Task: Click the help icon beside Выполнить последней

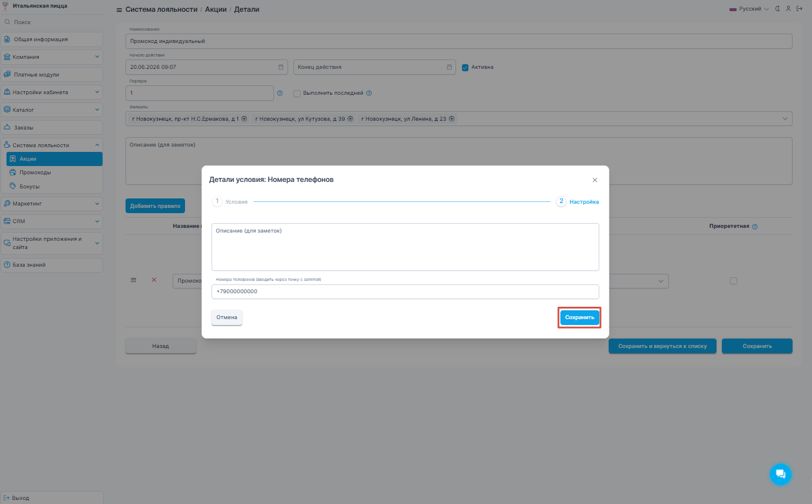Action: [369, 93]
